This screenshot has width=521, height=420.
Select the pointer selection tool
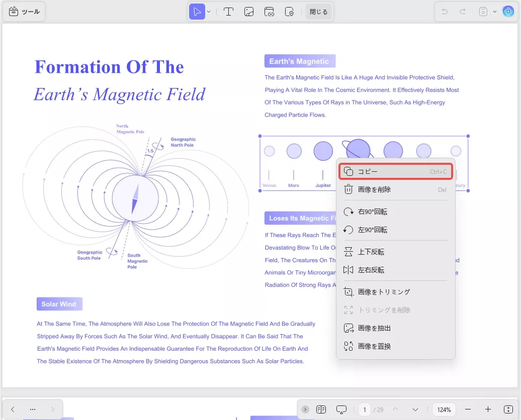pyautogui.click(x=197, y=12)
